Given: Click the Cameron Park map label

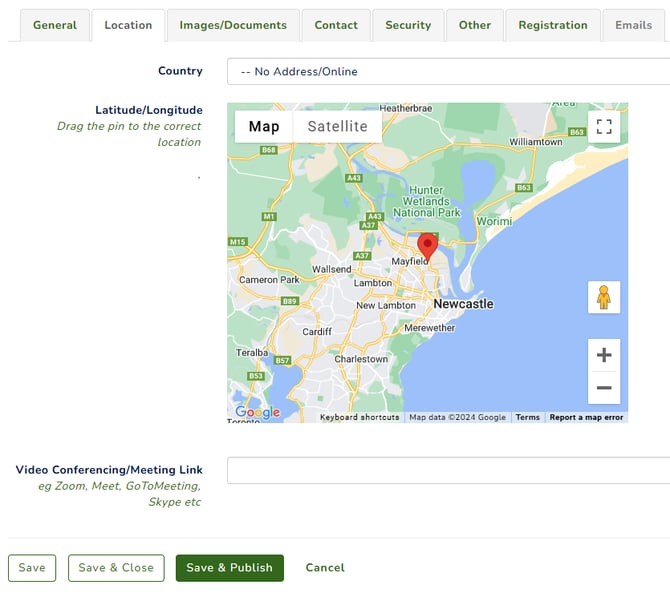Looking at the screenshot, I should pyautogui.click(x=269, y=280).
